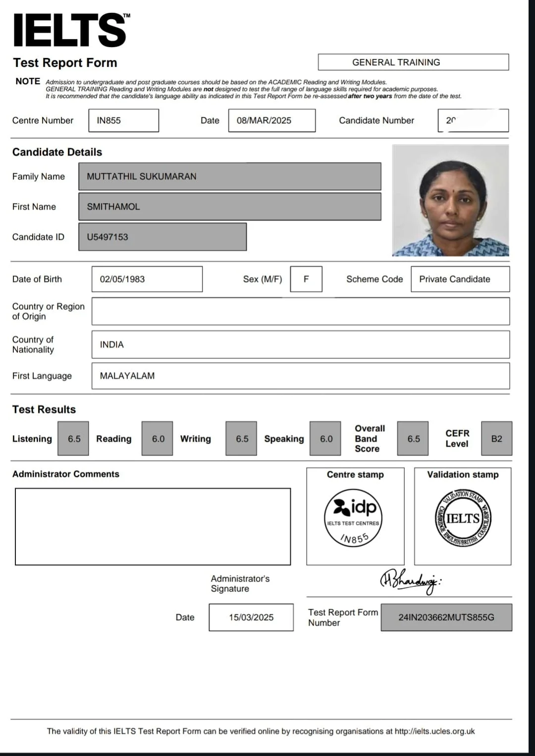Click the 'Country or Region of Origin' label
Screen dimensions: 535x756
pyautogui.click(x=49, y=311)
